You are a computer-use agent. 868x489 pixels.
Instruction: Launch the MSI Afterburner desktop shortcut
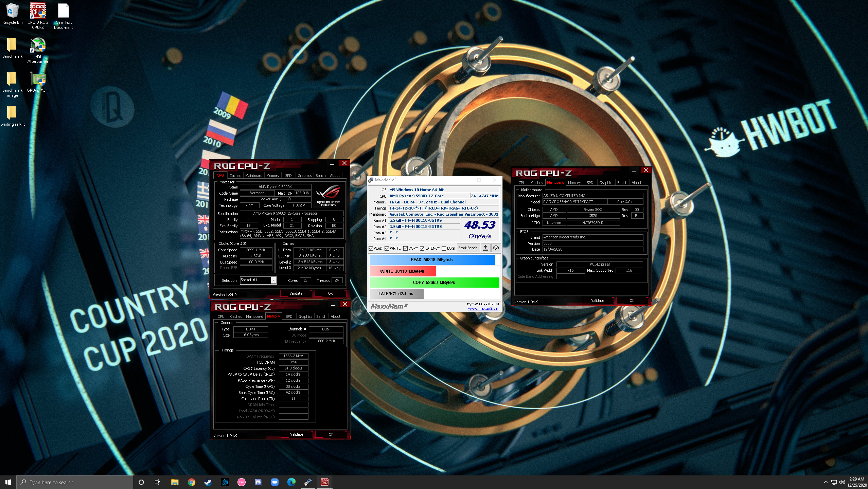[x=38, y=50]
